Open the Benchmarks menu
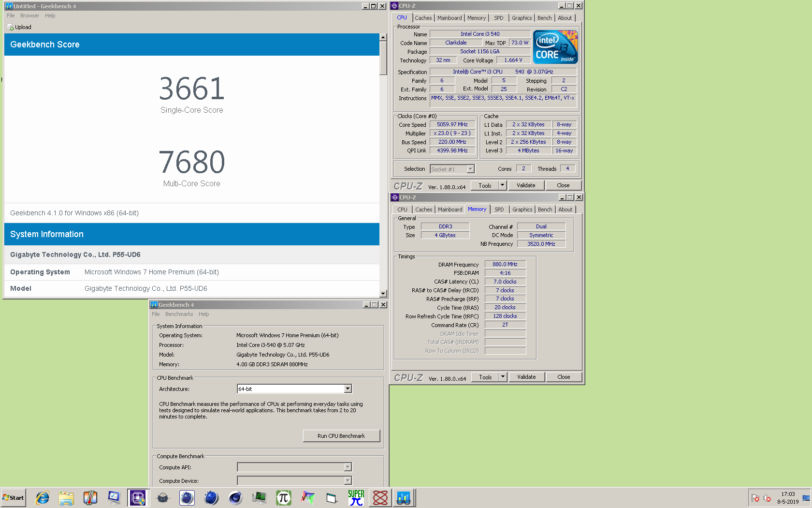The width and height of the screenshot is (812, 508). pyautogui.click(x=179, y=314)
